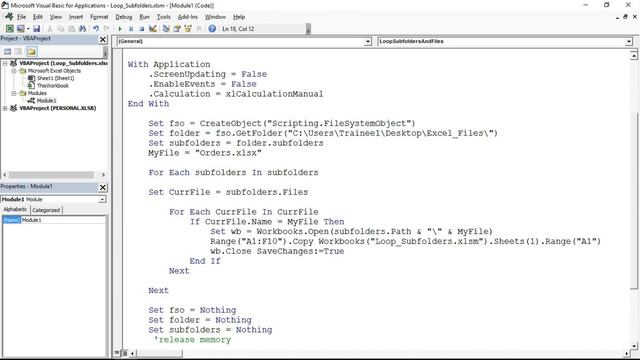
Task: Collapse the Modules folder node
Action: pyautogui.click(x=13, y=93)
